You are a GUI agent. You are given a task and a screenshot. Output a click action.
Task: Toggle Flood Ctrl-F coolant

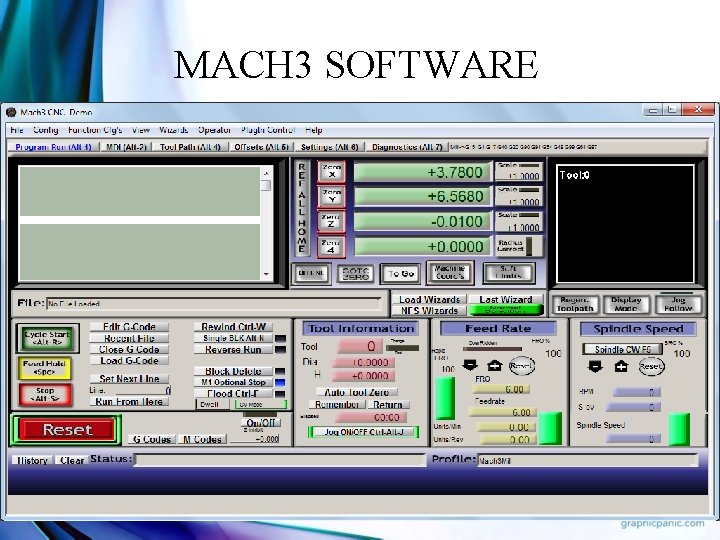(233, 394)
